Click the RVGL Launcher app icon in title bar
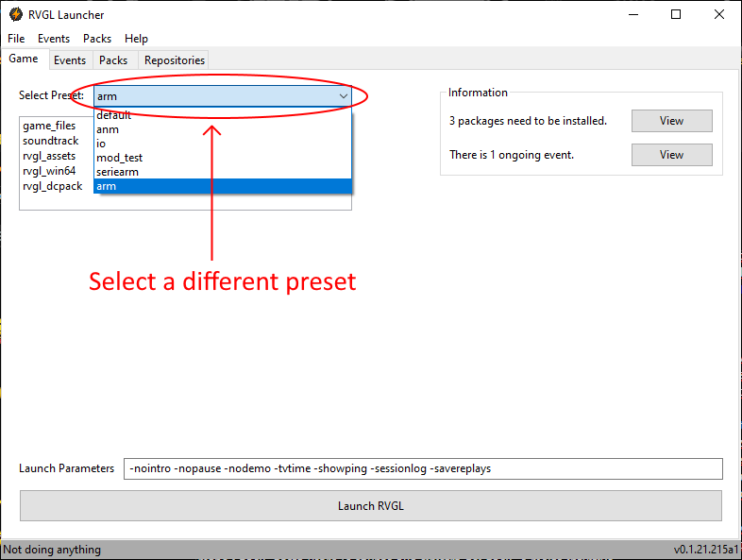Screen dimensions: 742x560 pos(16,15)
